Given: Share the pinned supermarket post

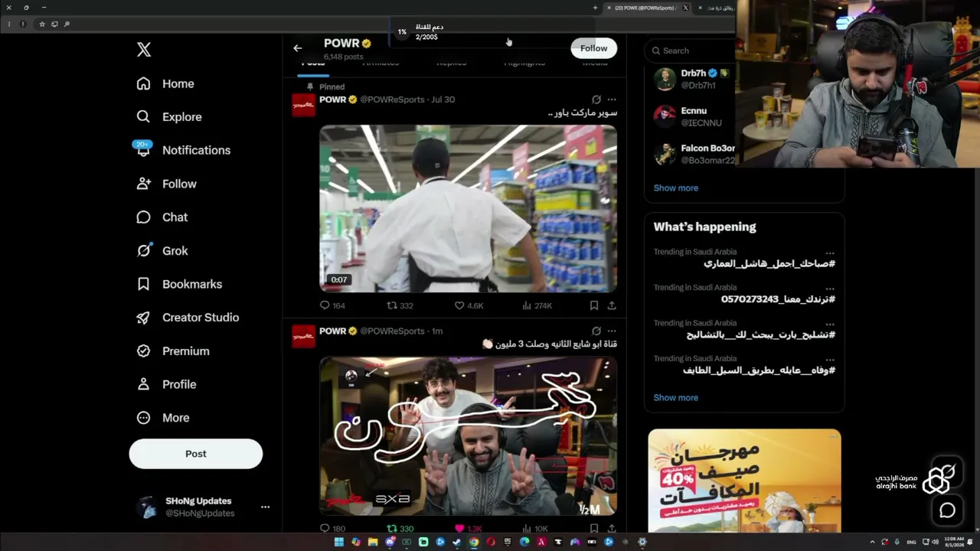Looking at the screenshot, I should 612,305.
